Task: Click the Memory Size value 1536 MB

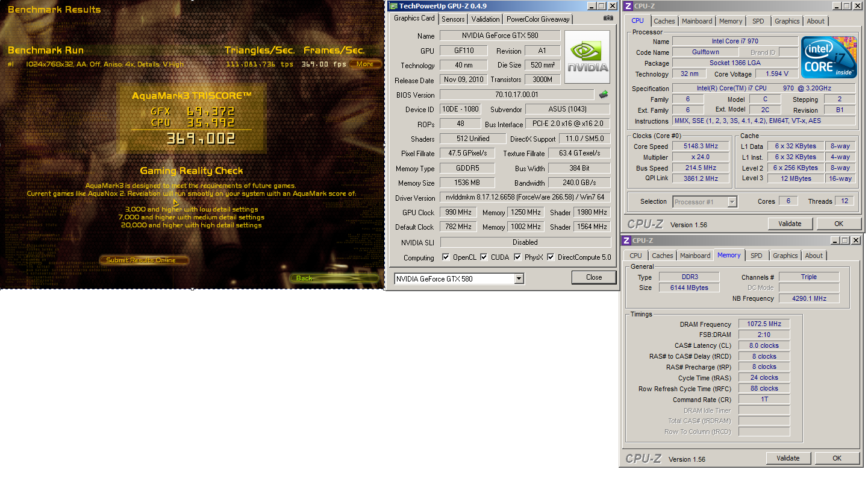Action: (467, 183)
